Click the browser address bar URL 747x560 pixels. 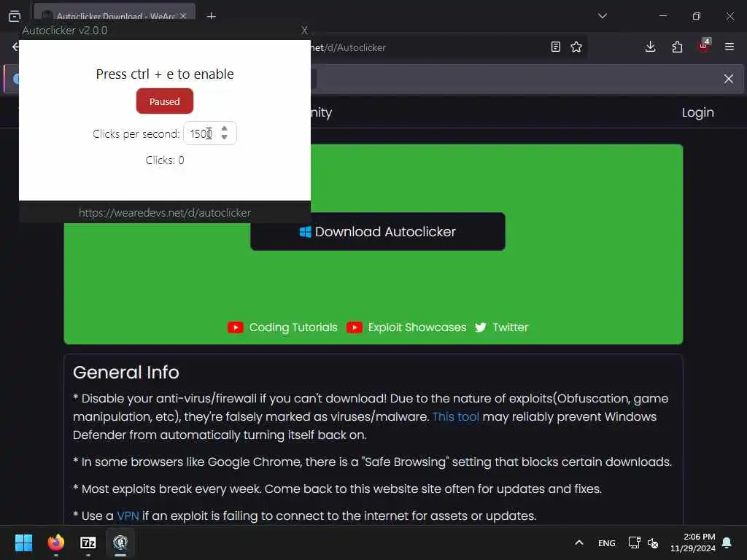348,47
